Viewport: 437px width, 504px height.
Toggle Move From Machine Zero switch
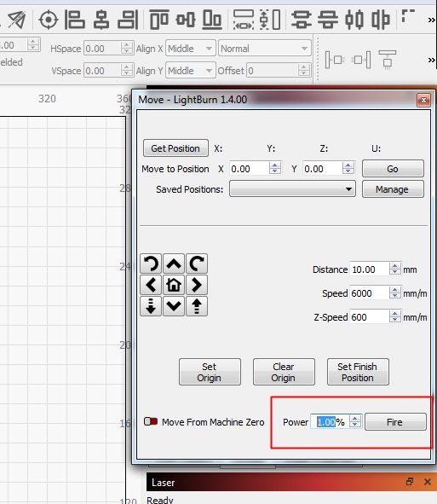151,421
